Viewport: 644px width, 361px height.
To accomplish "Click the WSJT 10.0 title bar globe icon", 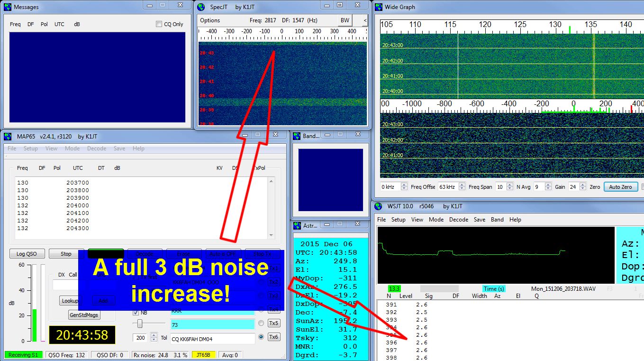I will pyautogui.click(x=378, y=206).
